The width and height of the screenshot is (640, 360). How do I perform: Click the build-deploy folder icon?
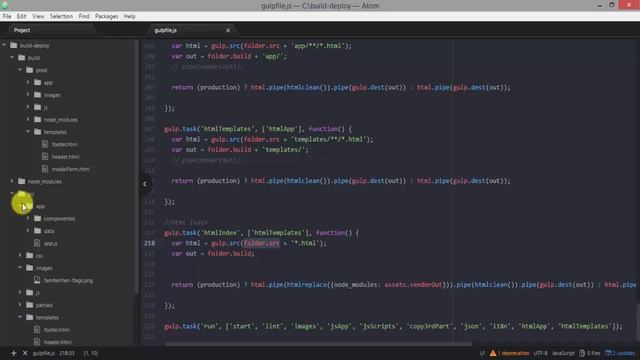pyautogui.click(x=13, y=45)
